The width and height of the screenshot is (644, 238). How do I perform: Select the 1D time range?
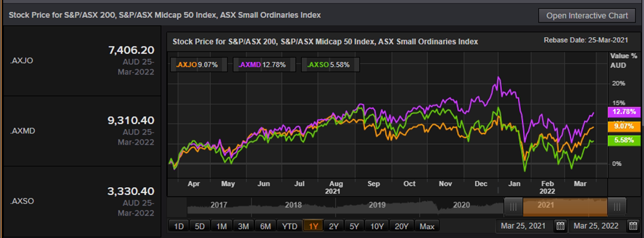[x=178, y=225]
